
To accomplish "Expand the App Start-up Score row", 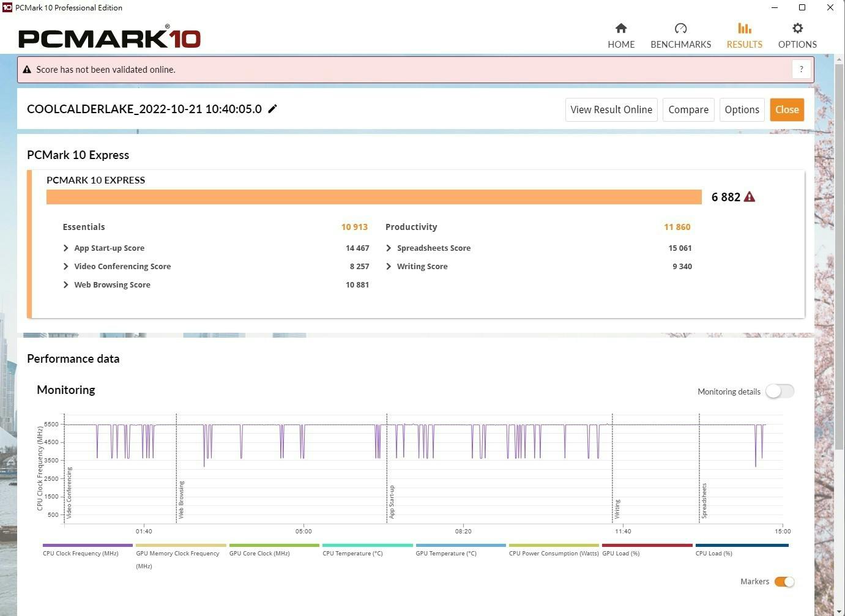I will 66,248.
